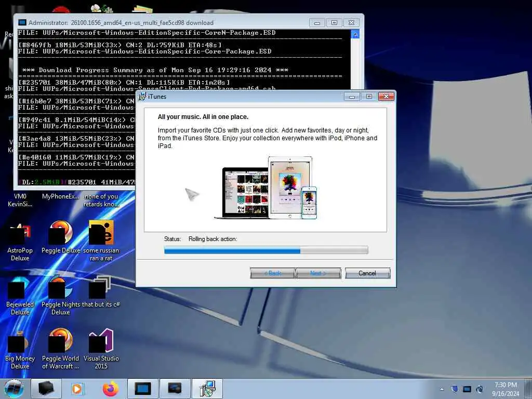
Task: Select the Peggle Deluxe desktop icon
Action: pyautogui.click(x=61, y=237)
